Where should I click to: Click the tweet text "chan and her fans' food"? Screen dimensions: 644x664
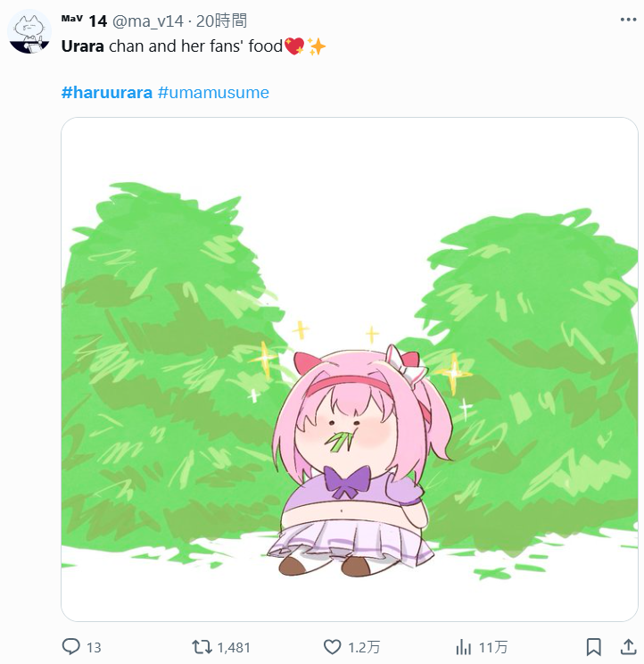(195, 46)
